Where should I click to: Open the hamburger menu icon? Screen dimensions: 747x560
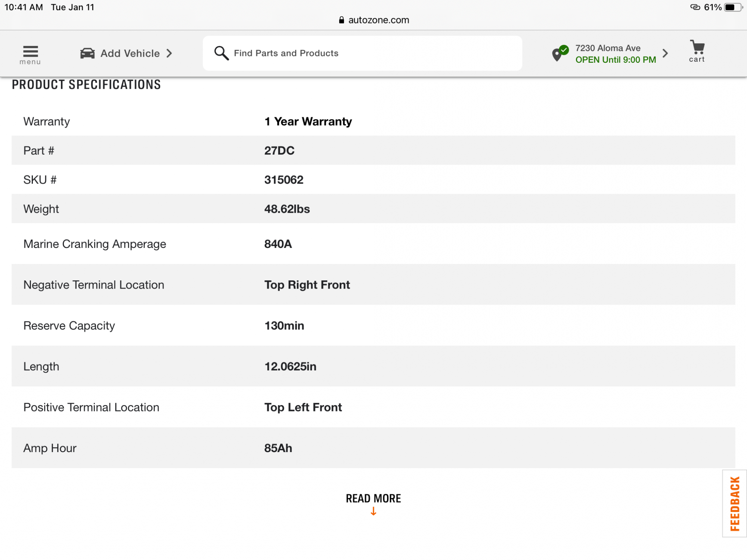(30, 52)
